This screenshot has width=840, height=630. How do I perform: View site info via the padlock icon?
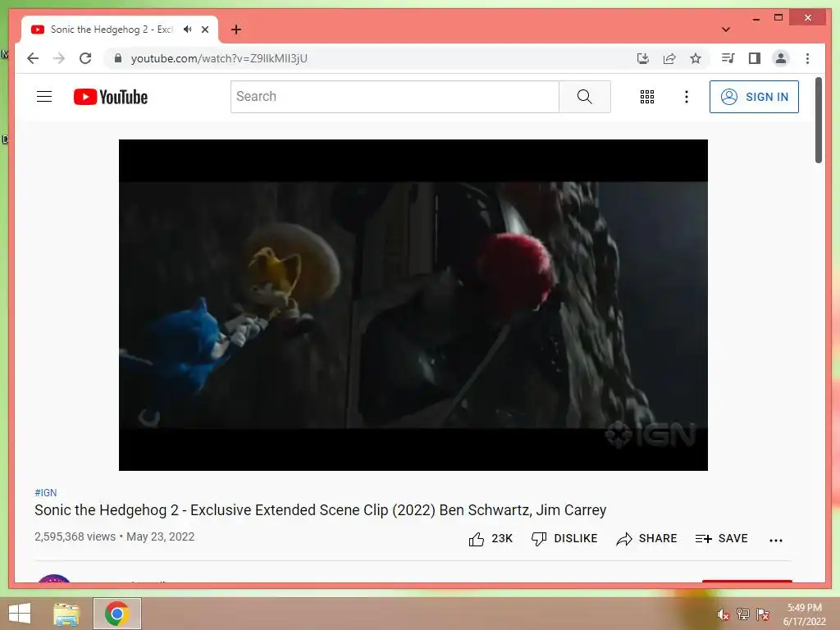click(118, 58)
